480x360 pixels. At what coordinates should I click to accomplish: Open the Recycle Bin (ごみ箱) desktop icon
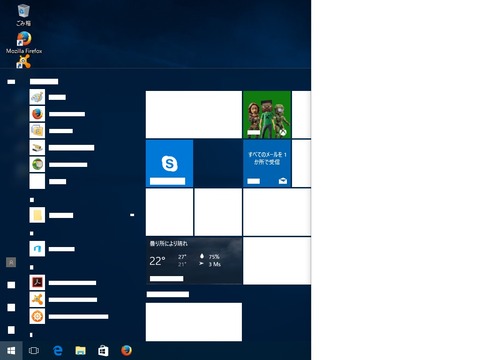point(24,15)
